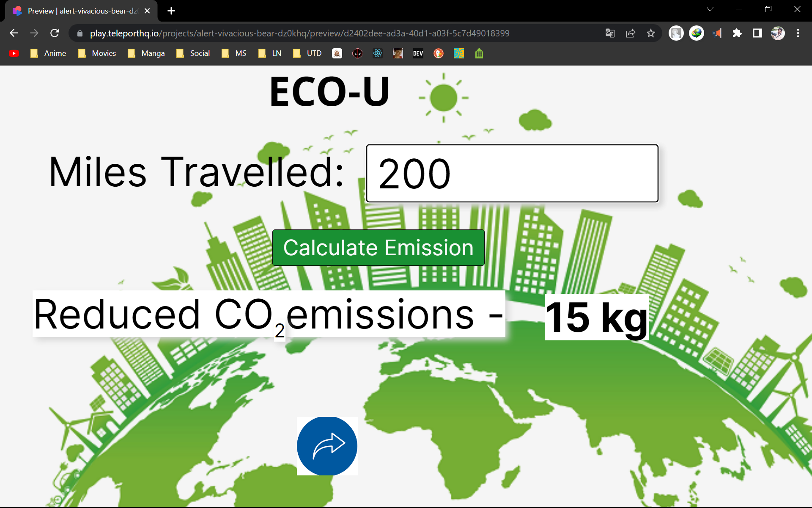Open the Extensions puzzle piece icon
Screen dimensions: 812x508
tap(737, 33)
